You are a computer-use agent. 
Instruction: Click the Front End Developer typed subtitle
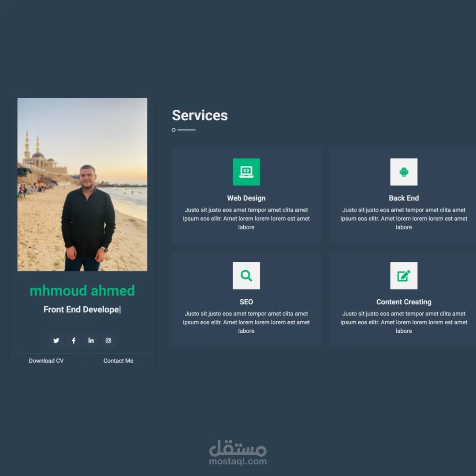pos(82,309)
